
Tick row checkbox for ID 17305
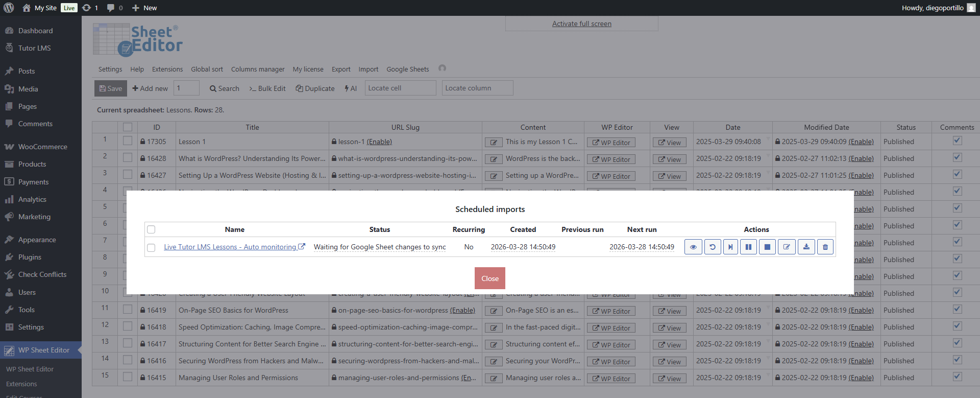click(x=128, y=141)
